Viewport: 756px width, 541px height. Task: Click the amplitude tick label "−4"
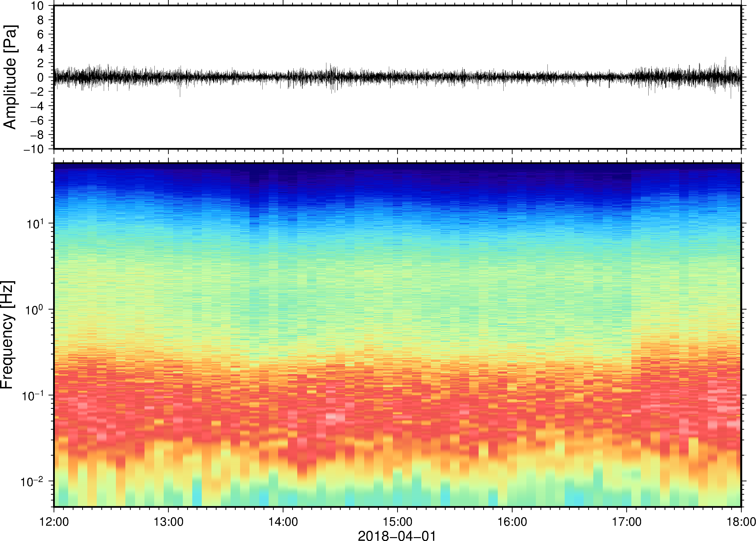pos(37,106)
